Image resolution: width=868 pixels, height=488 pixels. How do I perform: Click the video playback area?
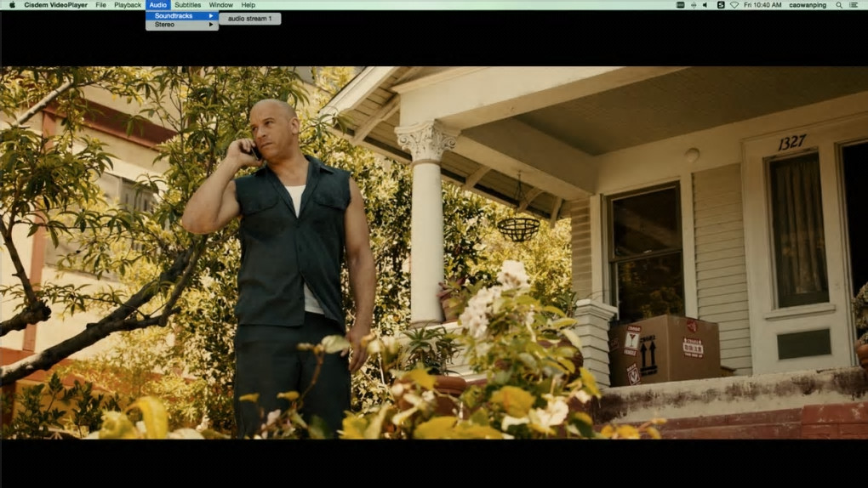434,253
